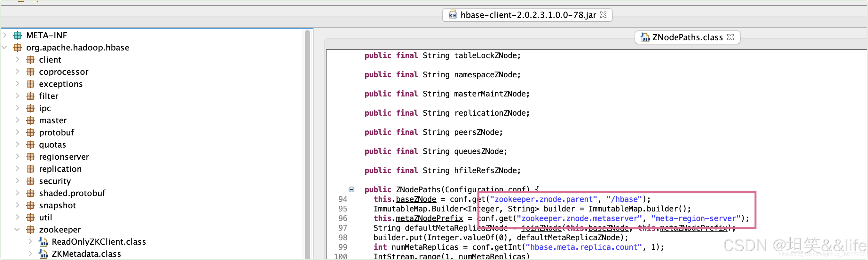Image resolution: width=868 pixels, height=260 pixels.
Task: Click the replication package icon
Action: [30, 169]
